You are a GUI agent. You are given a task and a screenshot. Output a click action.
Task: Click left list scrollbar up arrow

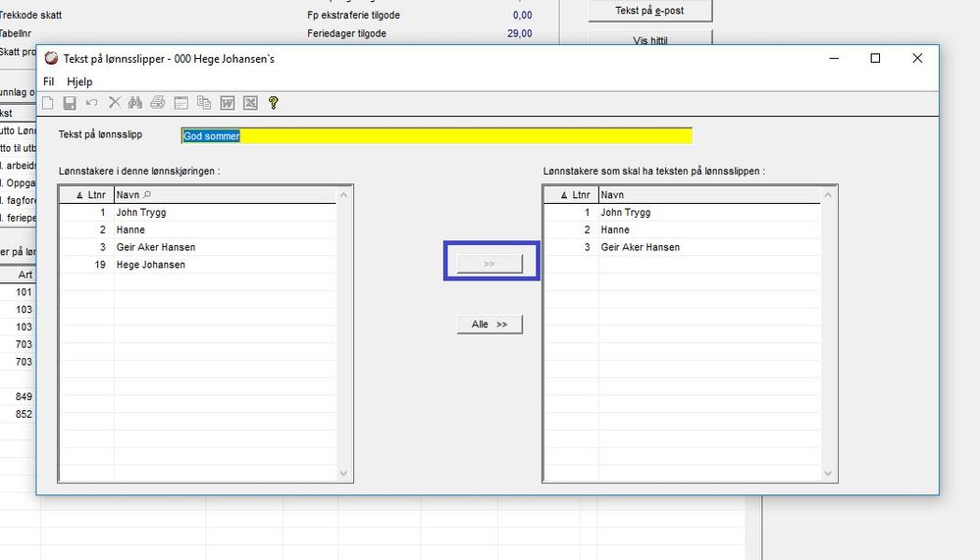click(x=343, y=195)
